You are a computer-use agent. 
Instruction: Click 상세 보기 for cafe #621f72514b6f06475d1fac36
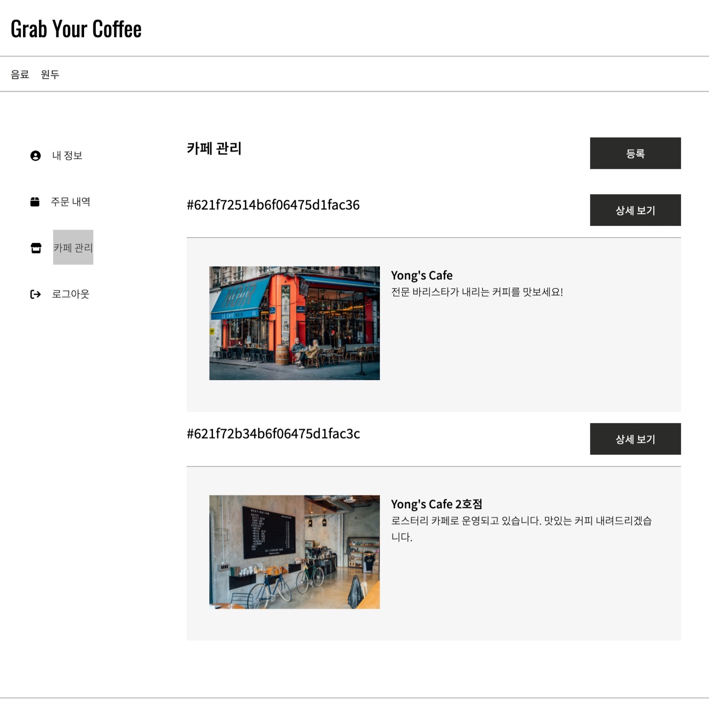[x=635, y=210]
